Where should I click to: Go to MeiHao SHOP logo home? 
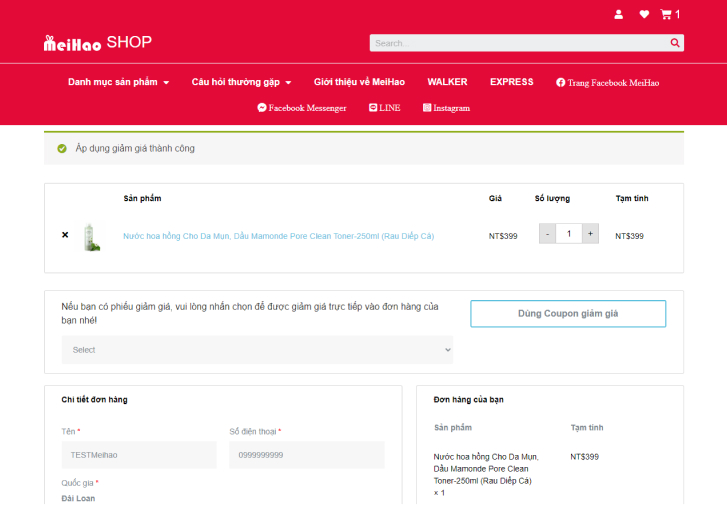(x=97, y=42)
